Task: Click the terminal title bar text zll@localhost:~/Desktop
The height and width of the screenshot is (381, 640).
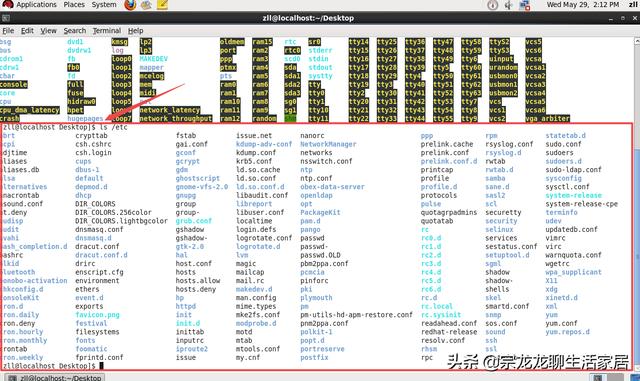Action: tap(308, 18)
